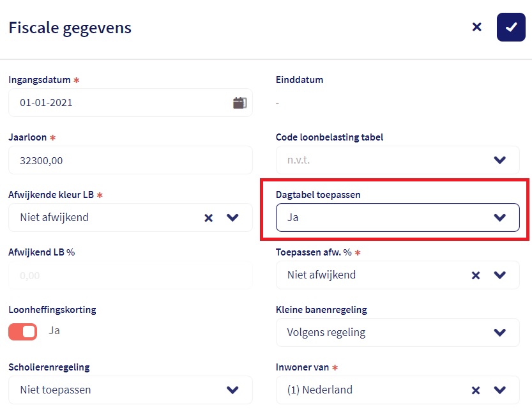The image size is (532, 412).
Task: Expand the Dagtabel toepassen dropdown
Action: 499,218
